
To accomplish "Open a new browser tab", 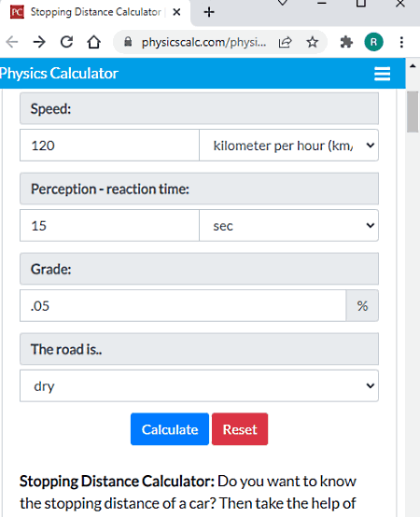I will click(209, 12).
